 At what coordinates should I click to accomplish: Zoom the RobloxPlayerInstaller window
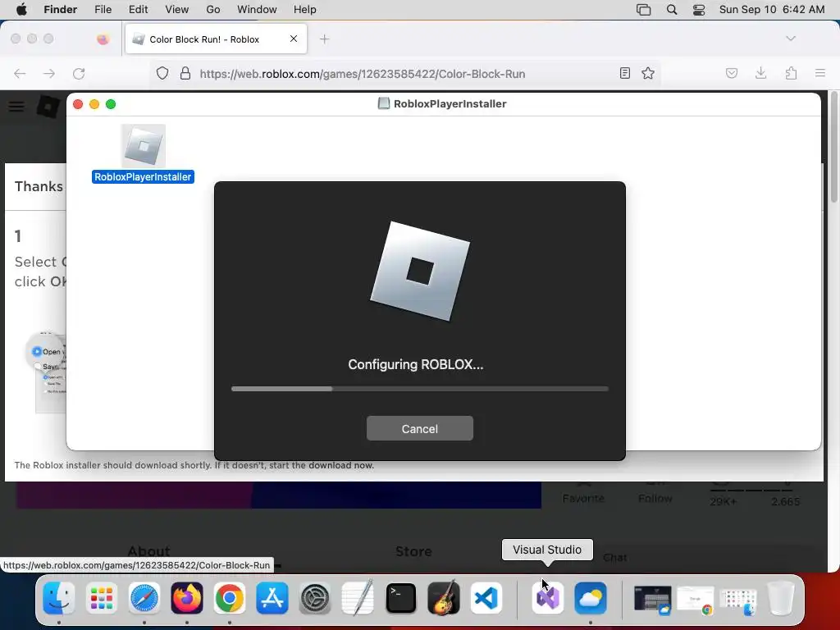click(111, 104)
